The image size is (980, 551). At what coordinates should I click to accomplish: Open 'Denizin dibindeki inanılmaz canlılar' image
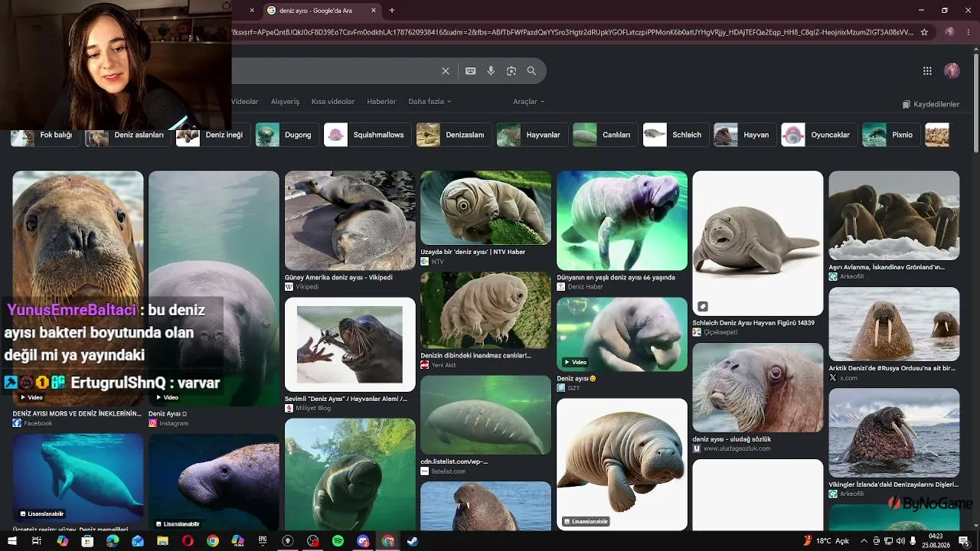click(485, 310)
